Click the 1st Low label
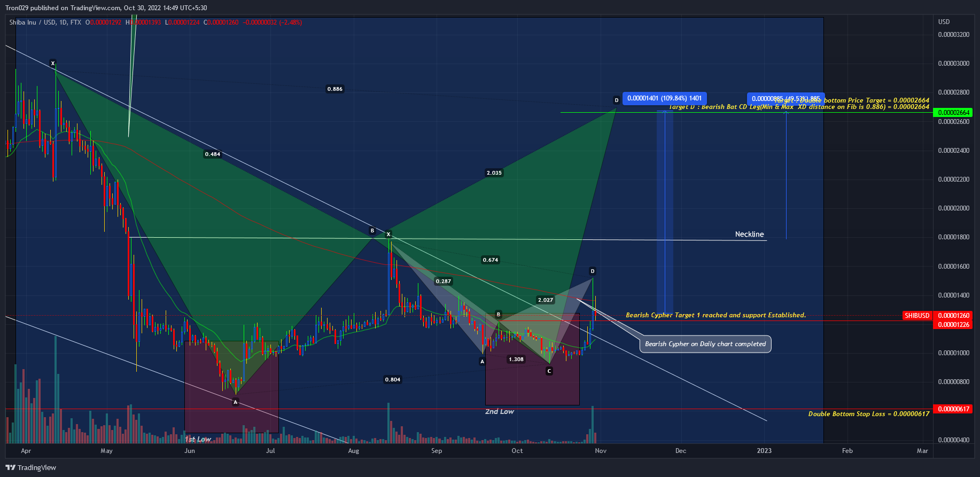The height and width of the screenshot is (477, 980). pyautogui.click(x=198, y=440)
